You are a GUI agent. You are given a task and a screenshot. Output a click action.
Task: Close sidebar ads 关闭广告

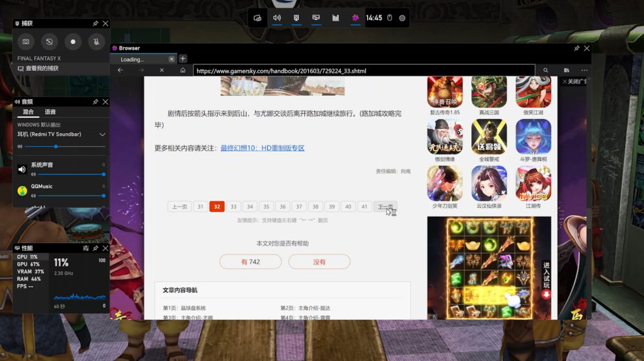574,82
